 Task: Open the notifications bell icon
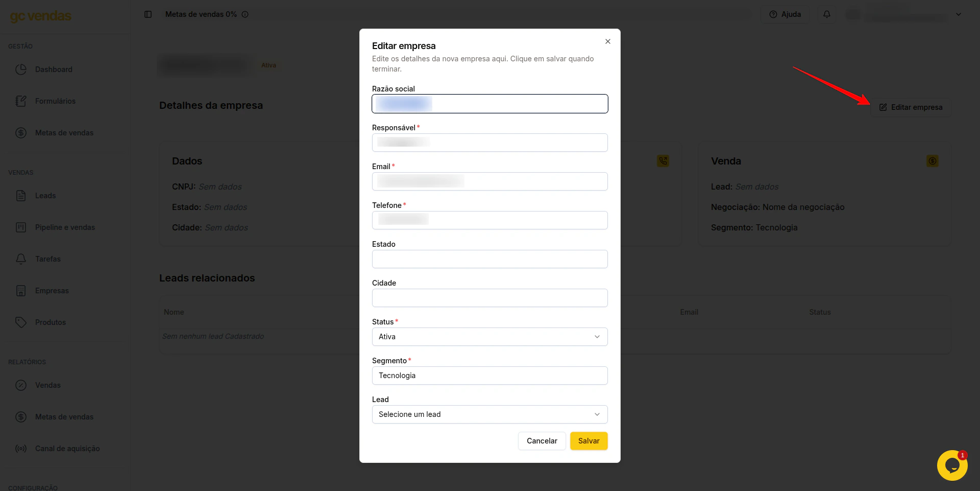(x=827, y=14)
